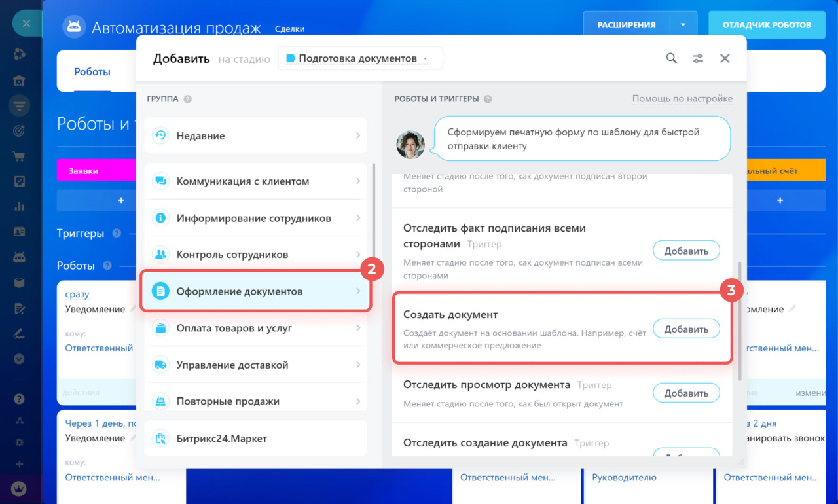838x504 pixels.
Task: Add the Отследить просмотр документа trigger
Action: pyautogui.click(x=686, y=393)
